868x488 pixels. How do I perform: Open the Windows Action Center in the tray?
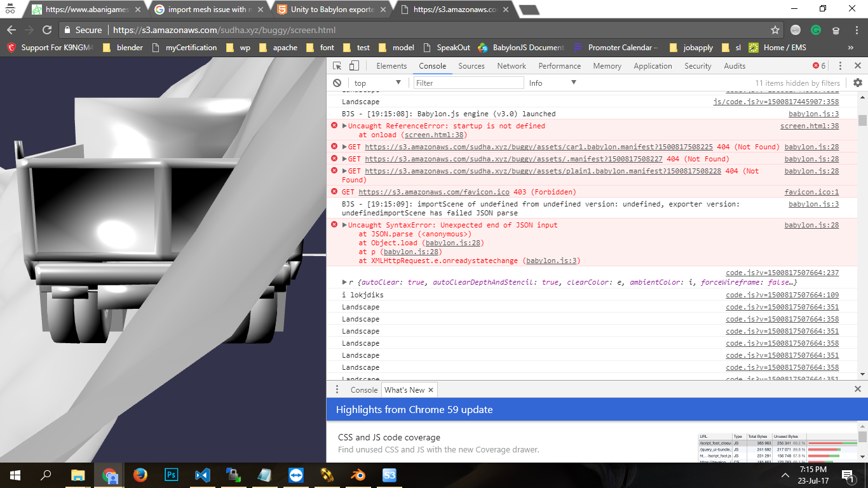click(x=848, y=475)
